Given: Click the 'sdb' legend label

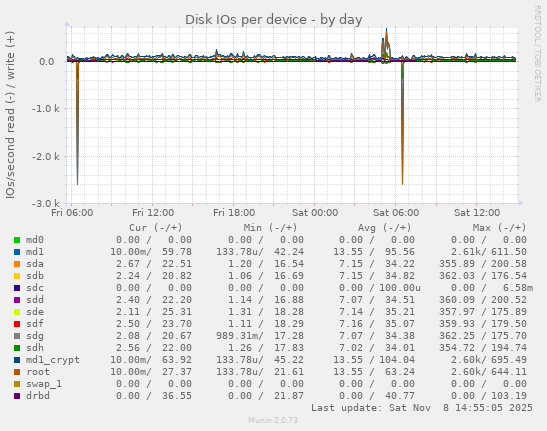Looking at the screenshot, I should pyautogui.click(x=35, y=276).
